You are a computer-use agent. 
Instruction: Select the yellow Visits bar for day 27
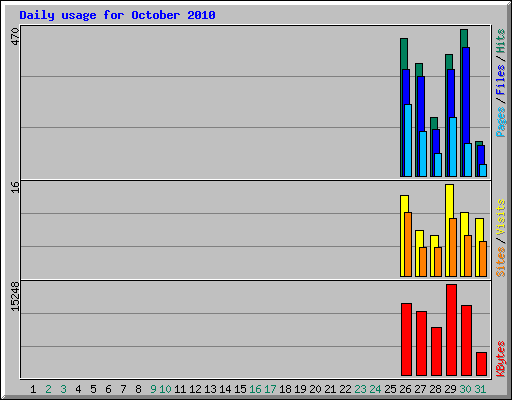(419, 238)
